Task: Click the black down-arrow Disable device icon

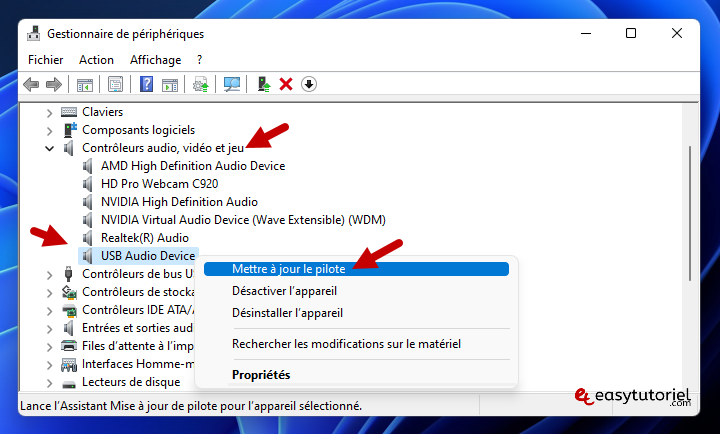Action: pos(309,85)
